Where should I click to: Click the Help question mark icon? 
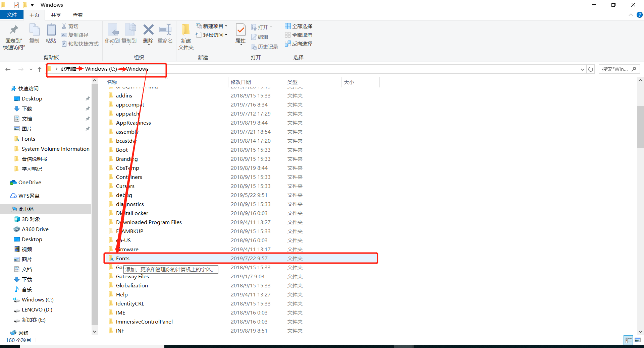pos(639,15)
